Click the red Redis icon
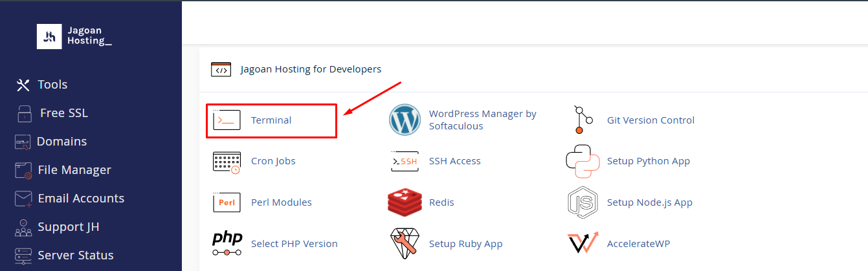This screenshot has height=271, width=868. 405,202
